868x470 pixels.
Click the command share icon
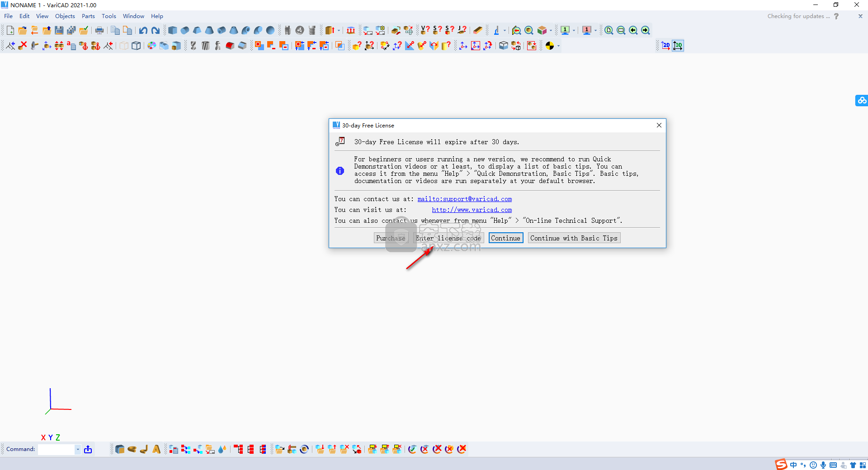[x=88, y=449]
